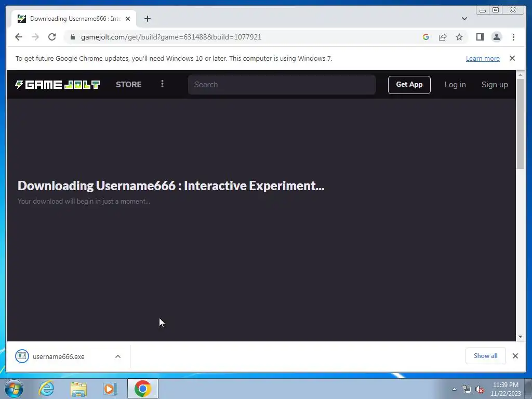
Task: Open the Windows Start menu
Action: (x=14, y=389)
